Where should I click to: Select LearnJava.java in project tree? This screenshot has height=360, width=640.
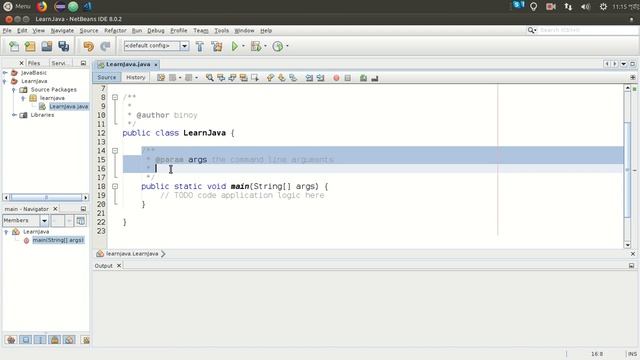tap(69, 107)
